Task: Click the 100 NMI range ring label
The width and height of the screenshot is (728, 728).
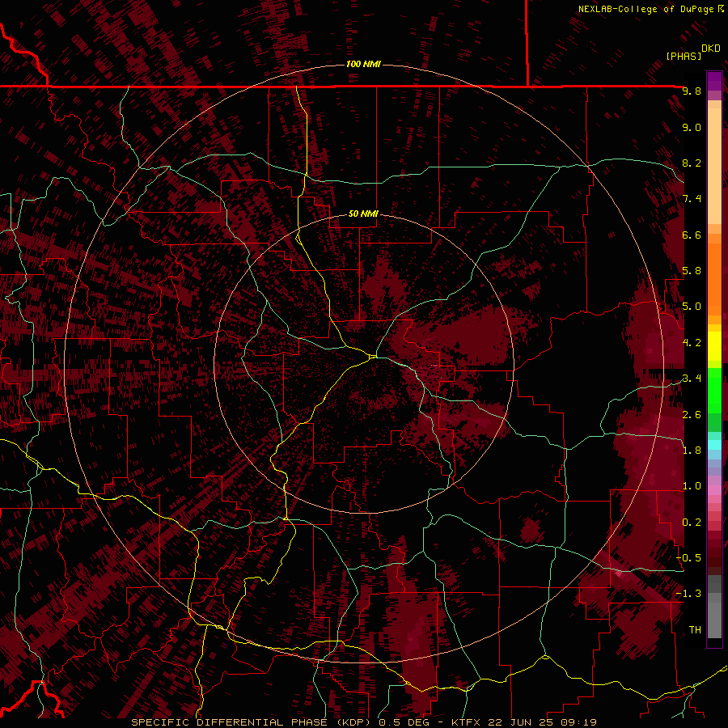Action: tap(363, 64)
